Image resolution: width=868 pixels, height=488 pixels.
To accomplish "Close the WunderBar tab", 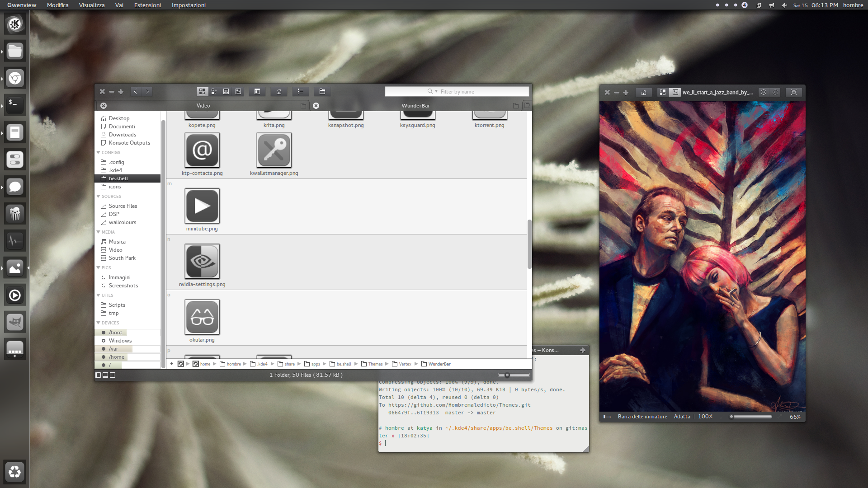I will [x=316, y=106].
